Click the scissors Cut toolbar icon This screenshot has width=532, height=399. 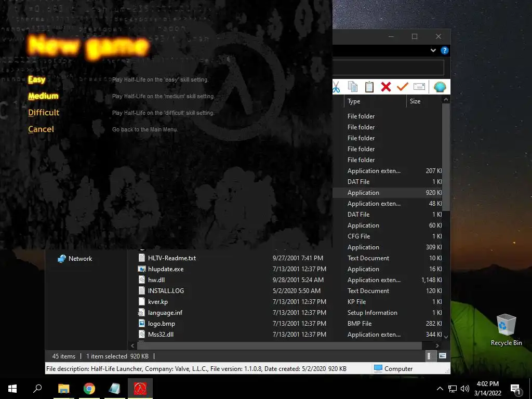coord(336,87)
